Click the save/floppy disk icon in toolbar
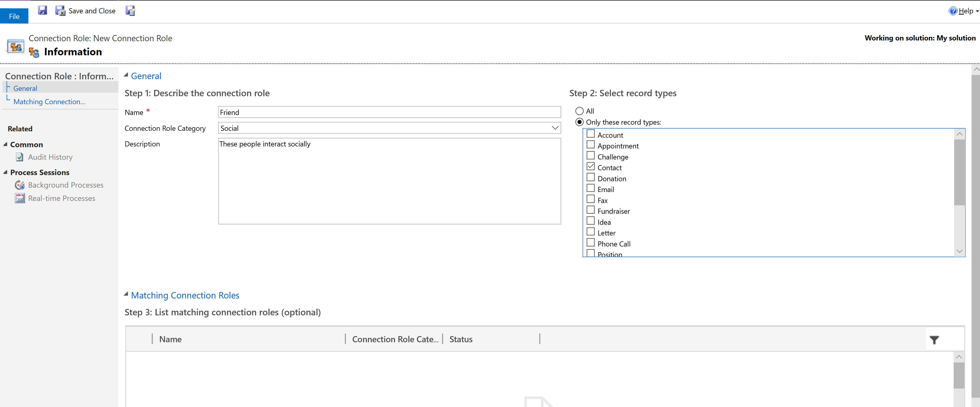The height and width of the screenshot is (407, 980). point(42,11)
